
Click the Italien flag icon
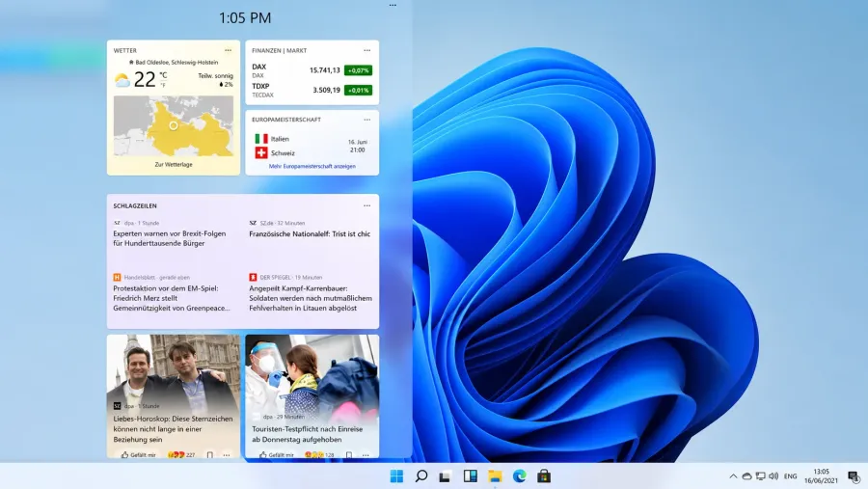point(261,139)
